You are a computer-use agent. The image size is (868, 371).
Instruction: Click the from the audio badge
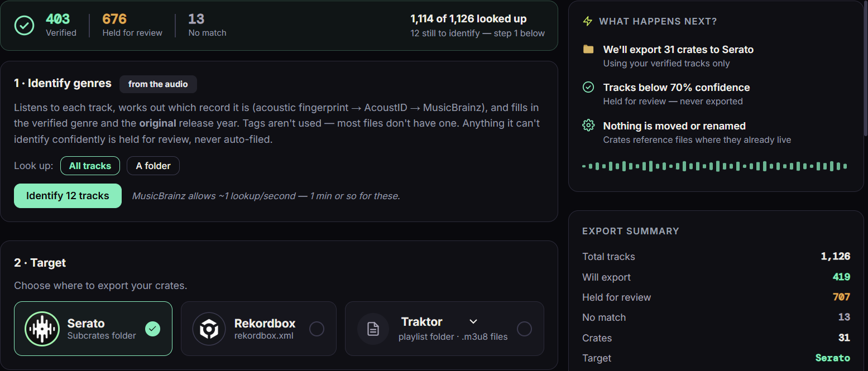tap(158, 84)
